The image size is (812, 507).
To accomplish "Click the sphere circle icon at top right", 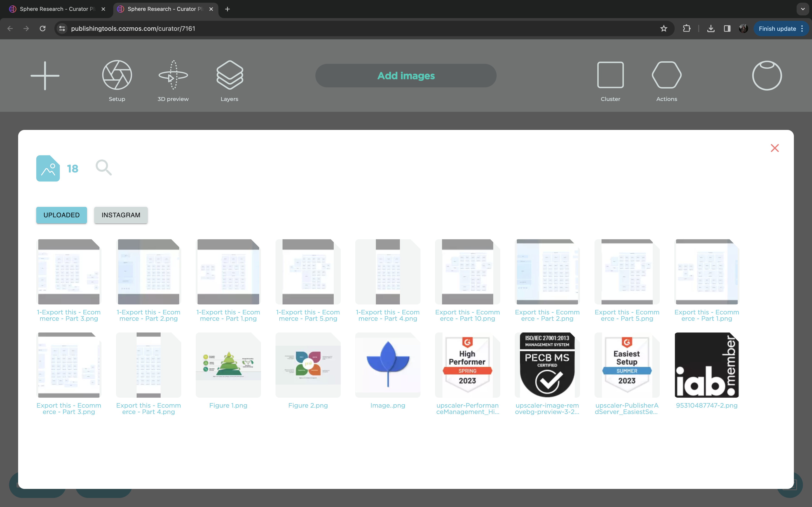I will 767,75.
